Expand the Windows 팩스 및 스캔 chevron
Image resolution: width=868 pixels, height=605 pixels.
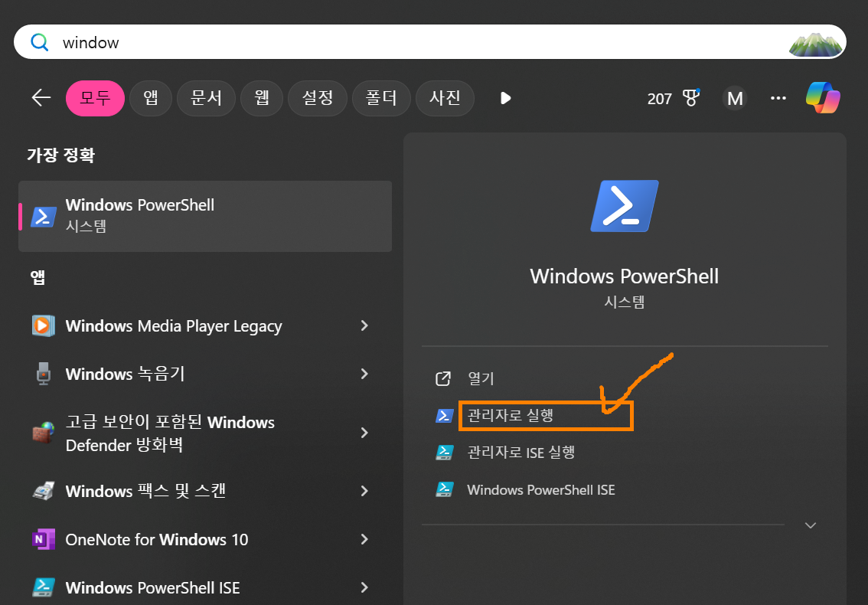pos(364,491)
